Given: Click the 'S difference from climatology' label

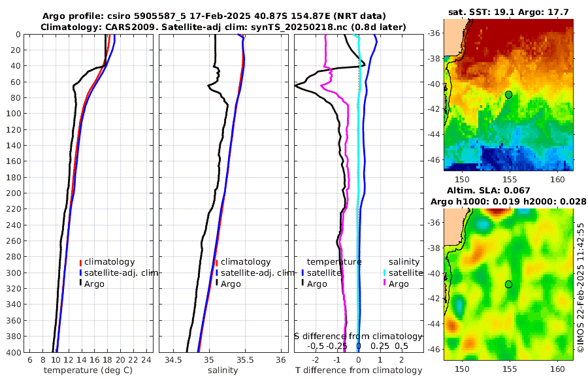Looking at the screenshot, I should coord(358,337).
